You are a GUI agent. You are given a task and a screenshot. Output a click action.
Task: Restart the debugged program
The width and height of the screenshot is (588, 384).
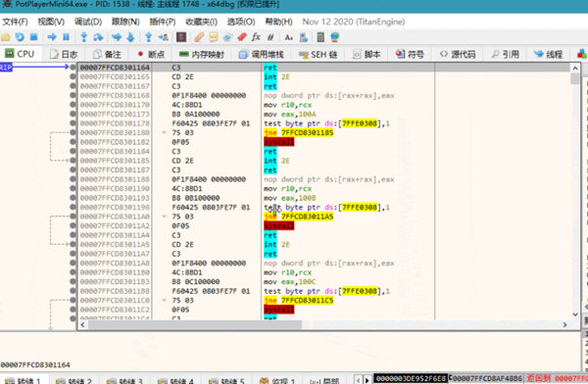pyautogui.click(x=20, y=37)
